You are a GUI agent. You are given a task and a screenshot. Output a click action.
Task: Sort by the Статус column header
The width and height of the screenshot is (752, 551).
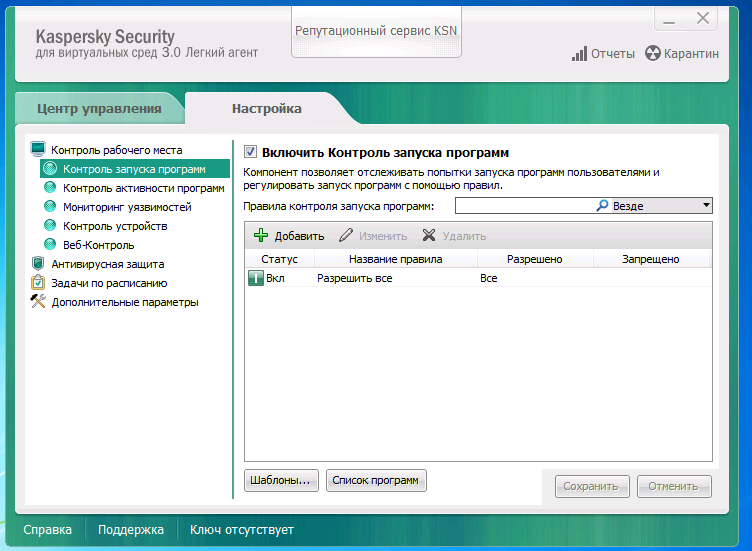(280, 259)
